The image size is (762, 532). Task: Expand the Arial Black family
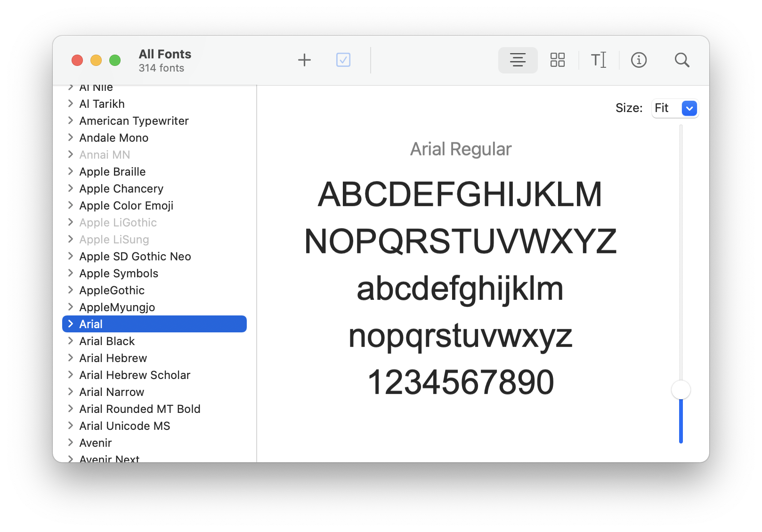pos(71,341)
